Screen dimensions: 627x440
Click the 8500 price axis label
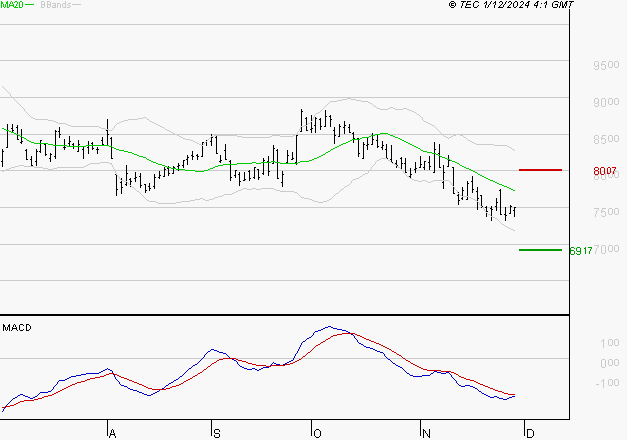[x=606, y=139]
